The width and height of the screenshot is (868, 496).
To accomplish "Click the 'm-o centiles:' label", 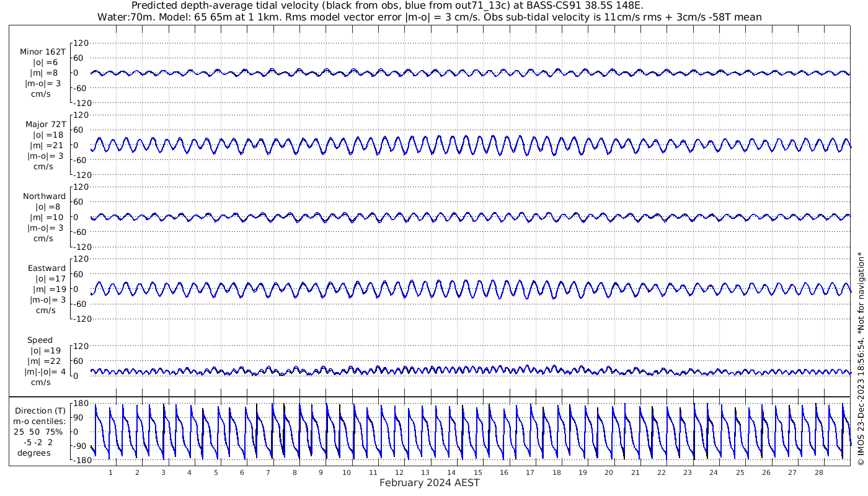I will pyautogui.click(x=40, y=422).
